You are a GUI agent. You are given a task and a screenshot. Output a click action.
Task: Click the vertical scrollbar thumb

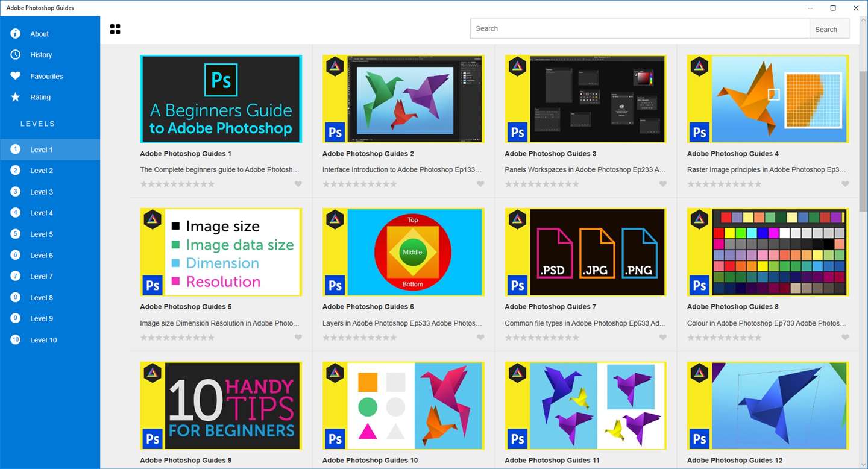point(863,141)
